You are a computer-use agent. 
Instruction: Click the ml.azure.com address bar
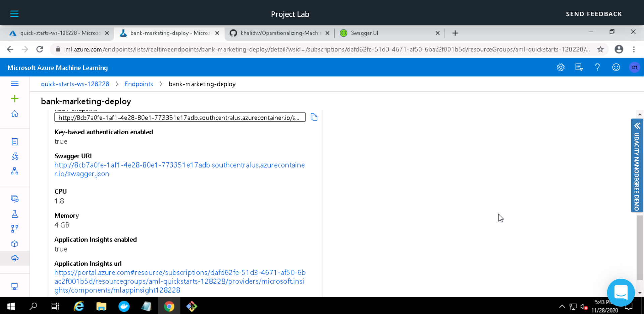327,49
